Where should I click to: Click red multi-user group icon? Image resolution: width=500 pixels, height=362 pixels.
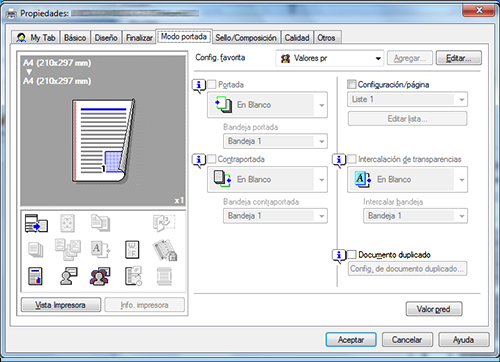[x=100, y=276]
